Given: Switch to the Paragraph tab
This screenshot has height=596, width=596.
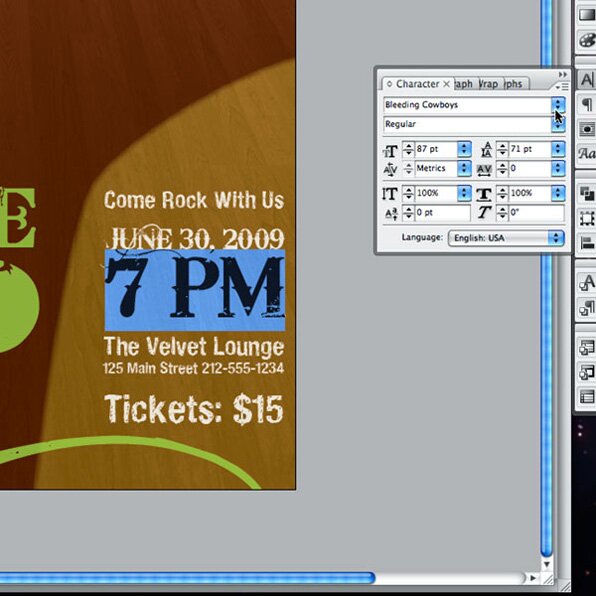Looking at the screenshot, I should pos(465,84).
